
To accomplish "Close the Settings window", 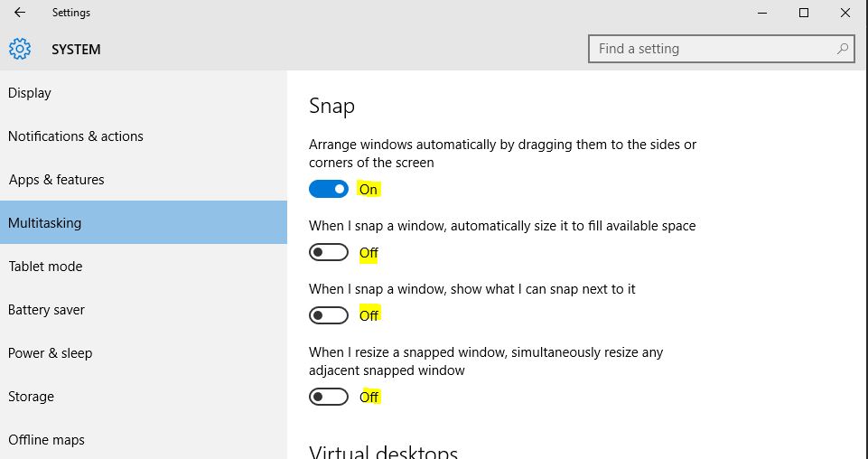I will [845, 13].
